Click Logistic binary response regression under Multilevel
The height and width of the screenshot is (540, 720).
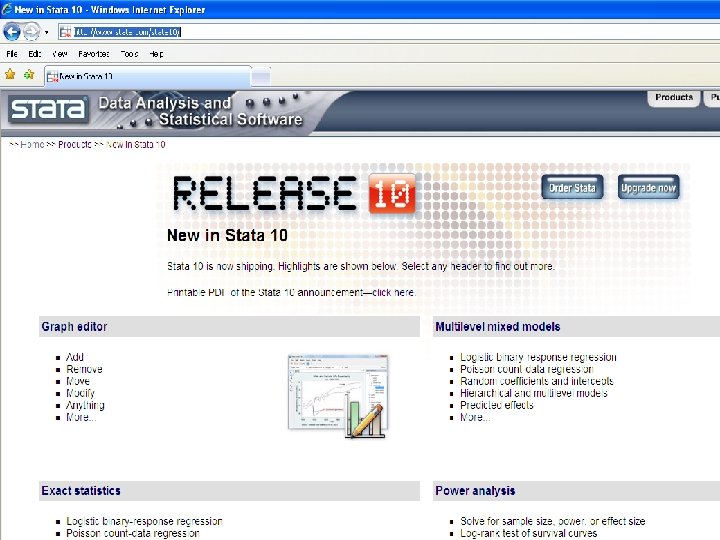(x=538, y=357)
